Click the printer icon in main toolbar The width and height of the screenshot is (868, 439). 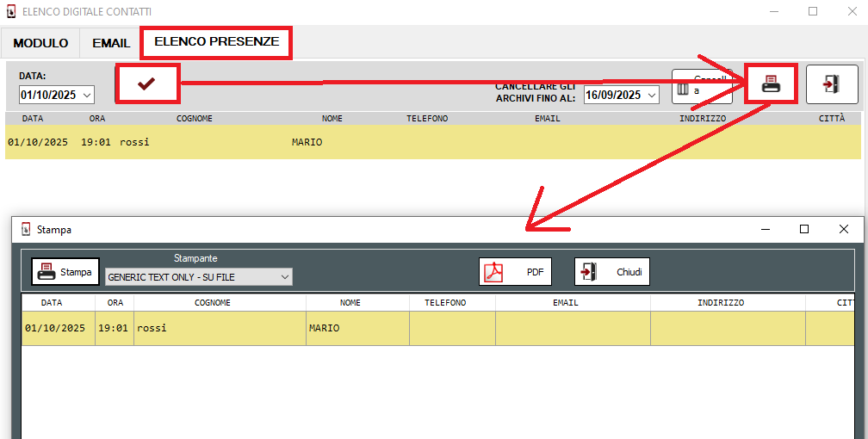771,84
